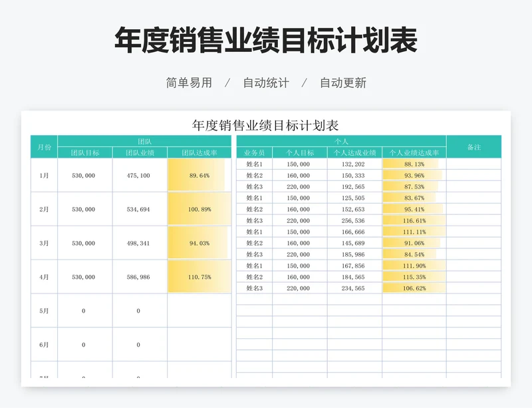Click the 4月 month cell
The height and width of the screenshot is (408, 532).
click(44, 277)
